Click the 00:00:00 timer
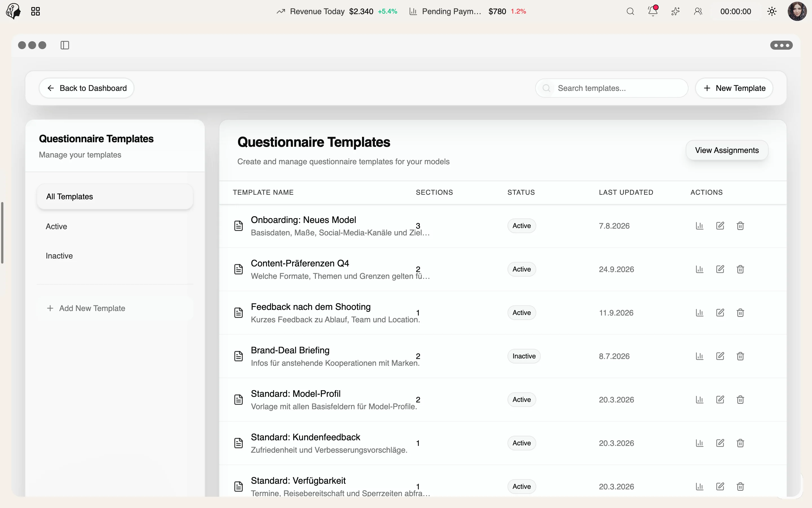 (736, 11)
